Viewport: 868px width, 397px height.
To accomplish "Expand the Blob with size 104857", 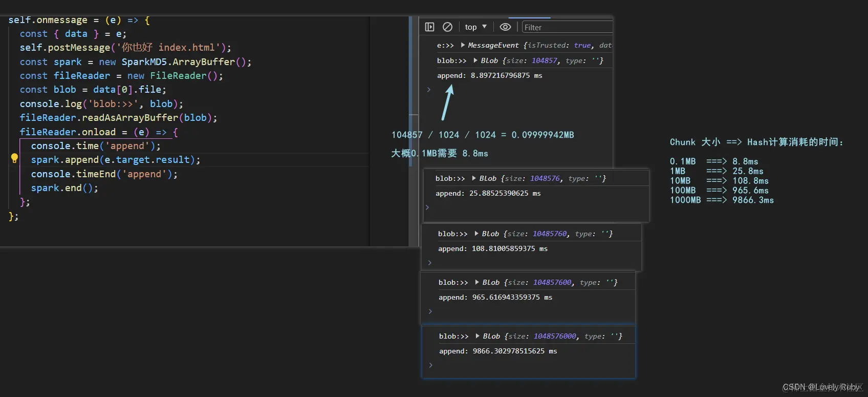I will (x=476, y=60).
